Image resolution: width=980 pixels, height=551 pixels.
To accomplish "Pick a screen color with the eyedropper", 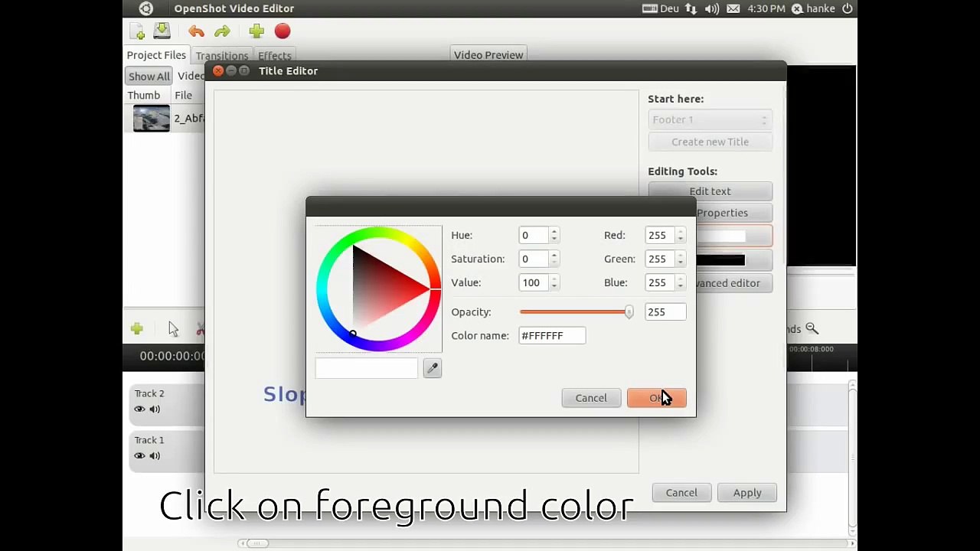I will (x=433, y=369).
